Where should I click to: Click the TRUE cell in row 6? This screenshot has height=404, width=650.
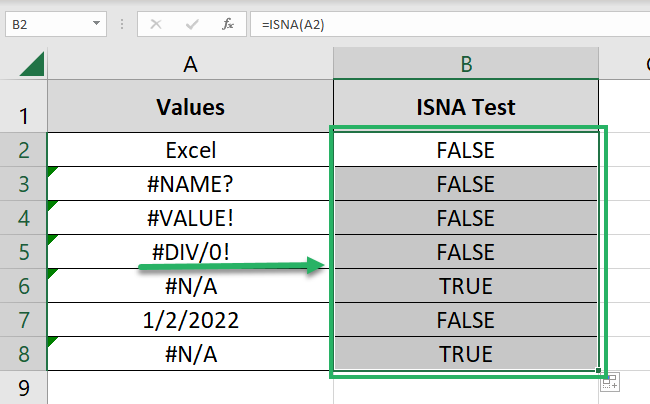pos(465,286)
